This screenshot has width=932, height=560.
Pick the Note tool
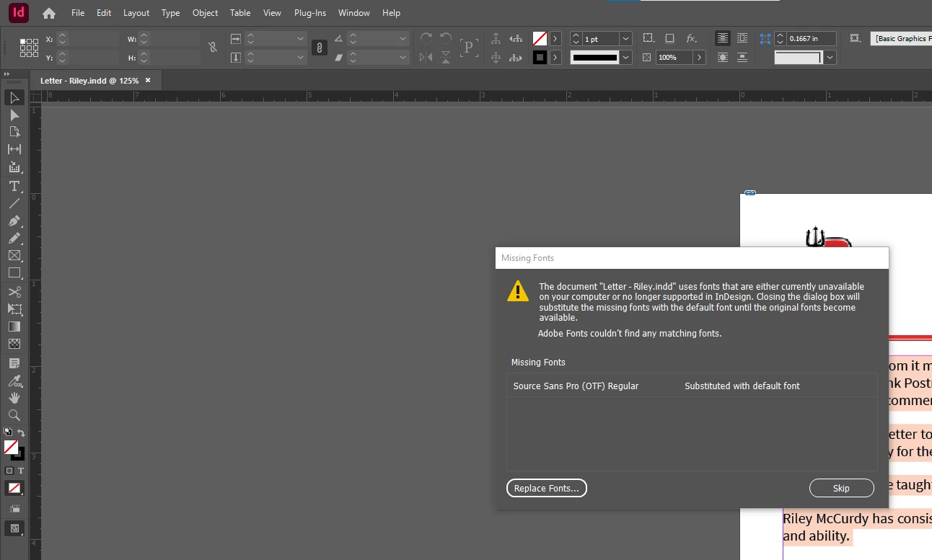pos(14,363)
